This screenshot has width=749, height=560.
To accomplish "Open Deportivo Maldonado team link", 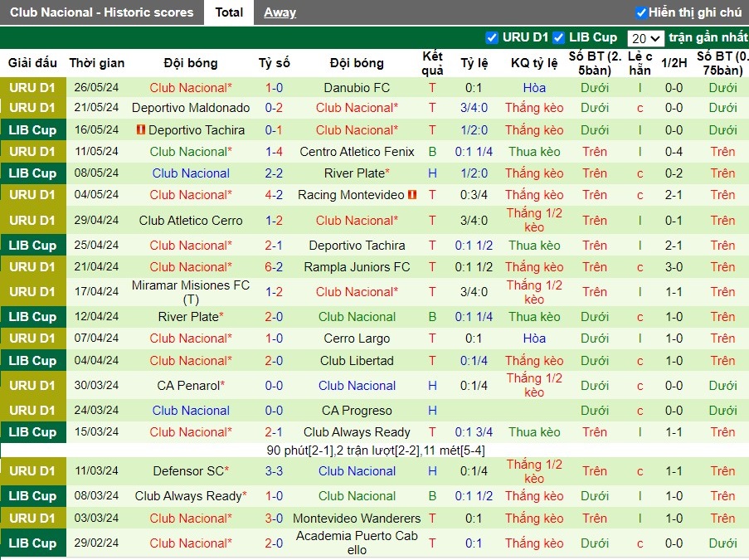I will 191,108.
